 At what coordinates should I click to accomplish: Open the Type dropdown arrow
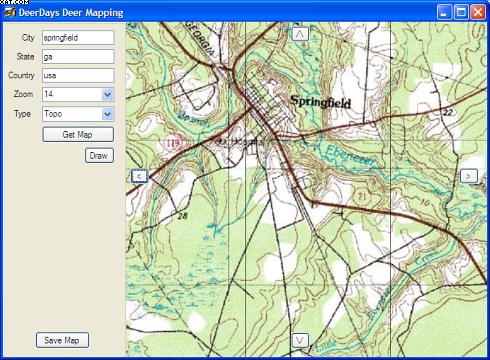pos(107,114)
